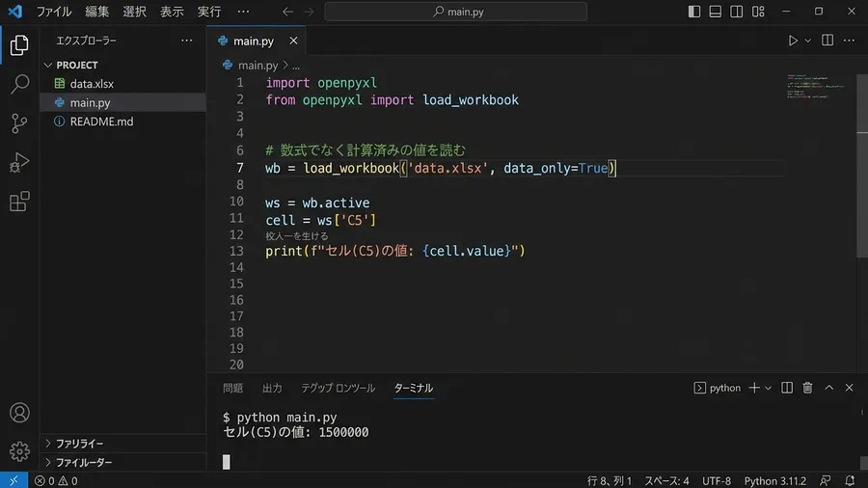Click the editor vertical scrollbar
This screenshot has width=868, height=488.
tap(862, 166)
